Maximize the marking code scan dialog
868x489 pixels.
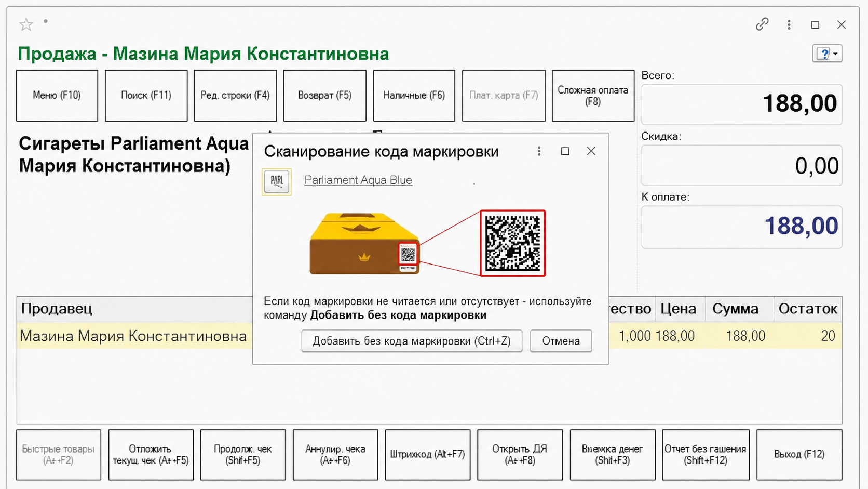(565, 151)
